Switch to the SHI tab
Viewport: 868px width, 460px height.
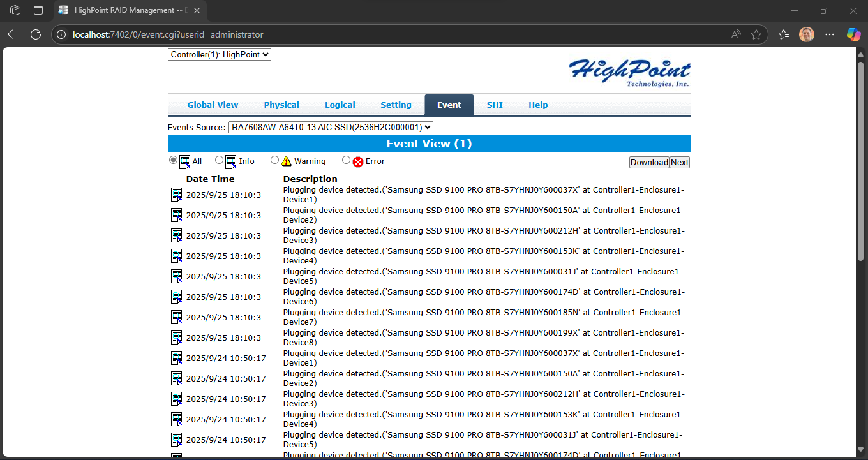pyautogui.click(x=495, y=105)
